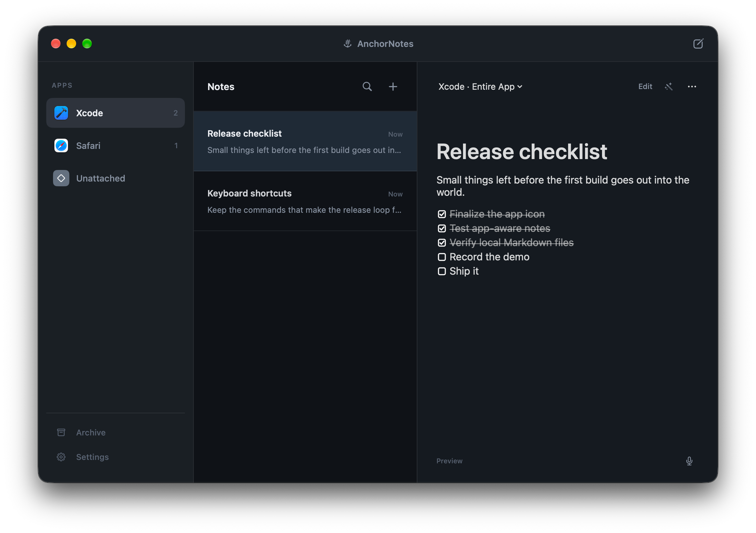The width and height of the screenshot is (756, 533).
Task: Check the Record the demo checkbox
Action: point(442,257)
